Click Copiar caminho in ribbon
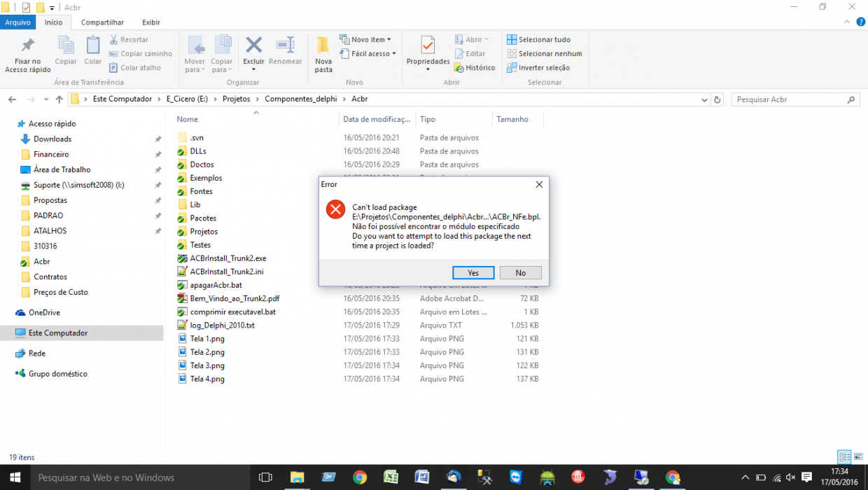Screen dimensions: 868x490 tap(140, 54)
